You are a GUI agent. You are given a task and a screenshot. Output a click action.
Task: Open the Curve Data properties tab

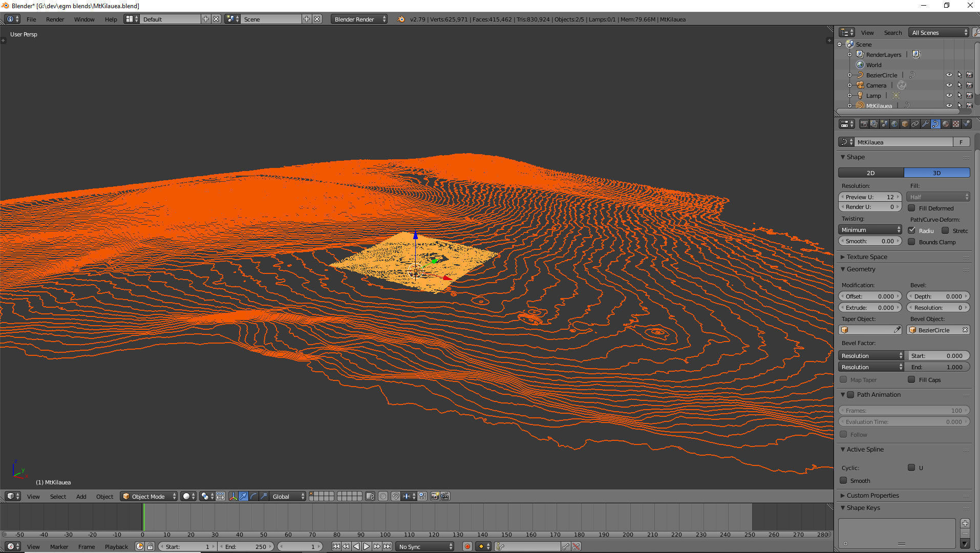point(935,124)
